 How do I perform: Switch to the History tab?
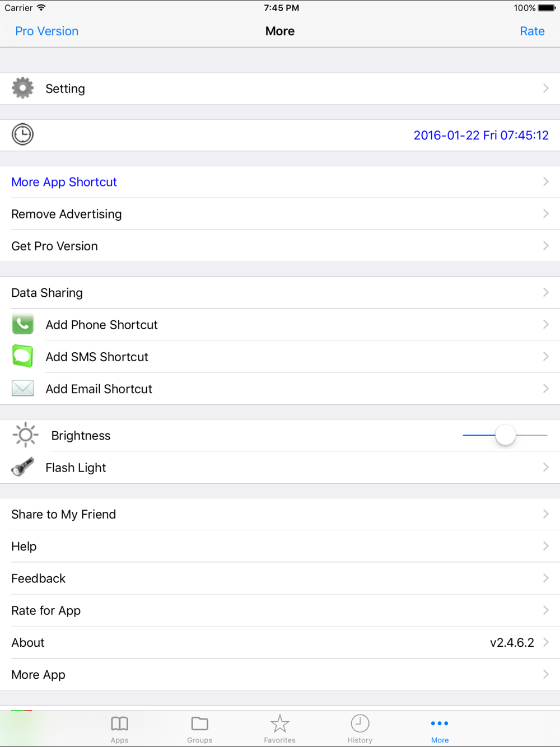(x=360, y=729)
